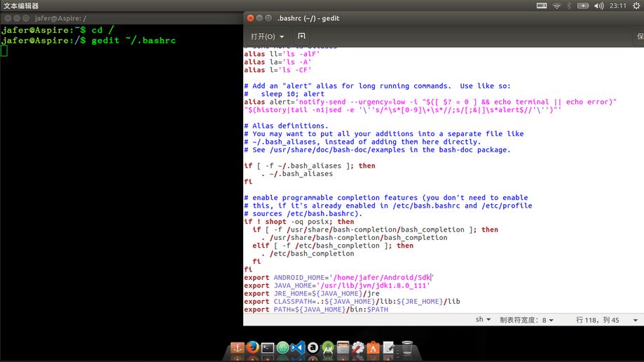
Task: Click the 'export JAVA_HOME' line in gedit
Action: point(337,286)
